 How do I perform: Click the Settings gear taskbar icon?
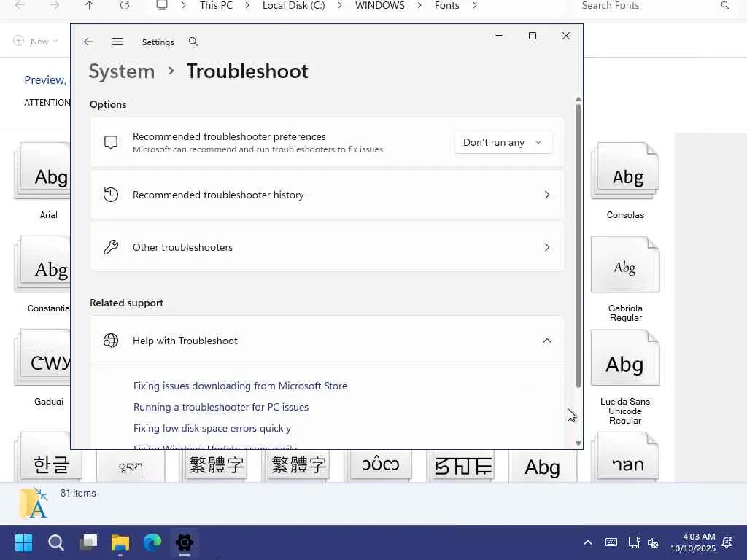coord(185,542)
